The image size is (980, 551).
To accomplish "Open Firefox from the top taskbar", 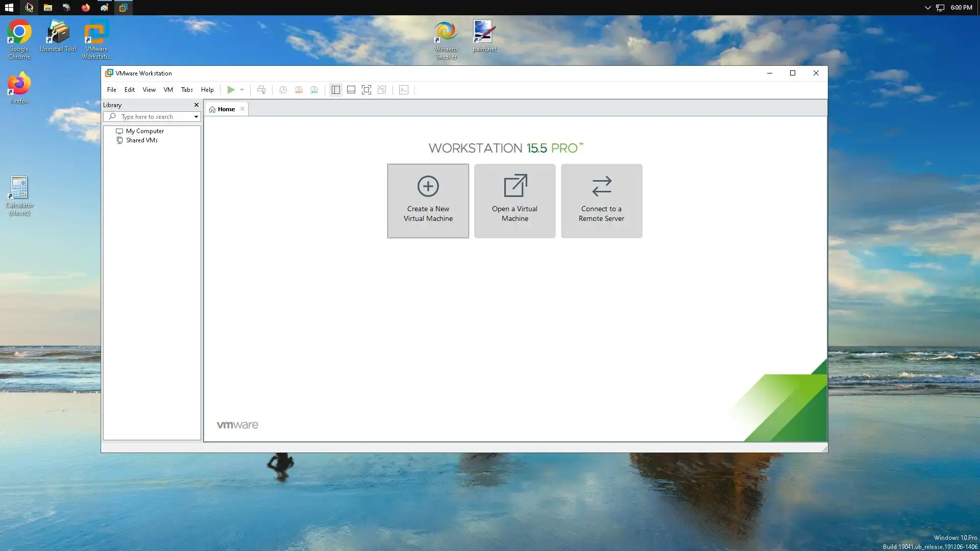I will tap(85, 8).
